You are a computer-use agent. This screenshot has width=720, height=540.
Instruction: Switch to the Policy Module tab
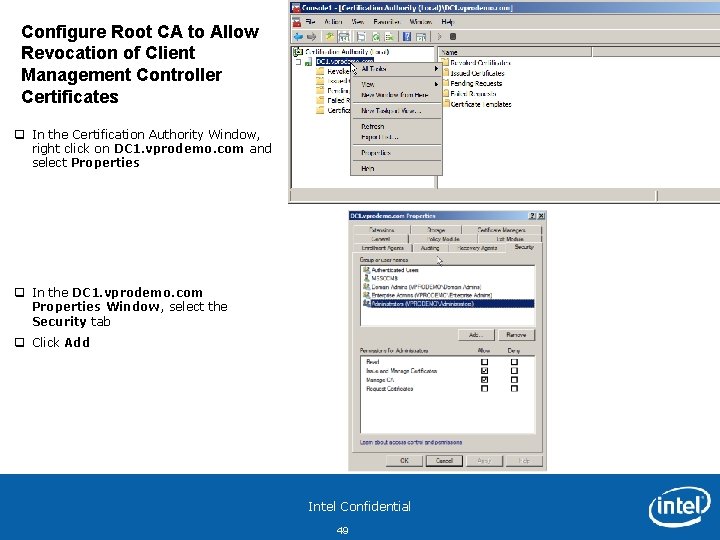point(443,239)
